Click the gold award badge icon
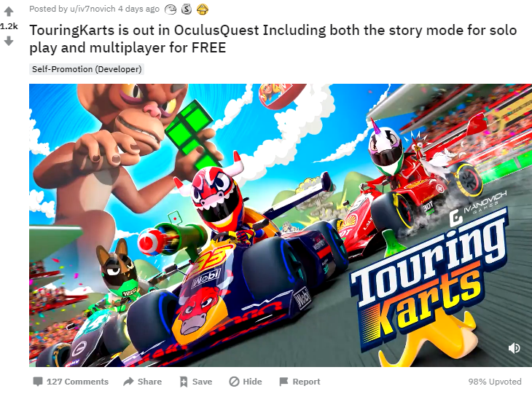The height and width of the screenshot is (394, 532). tap(202, 9)
